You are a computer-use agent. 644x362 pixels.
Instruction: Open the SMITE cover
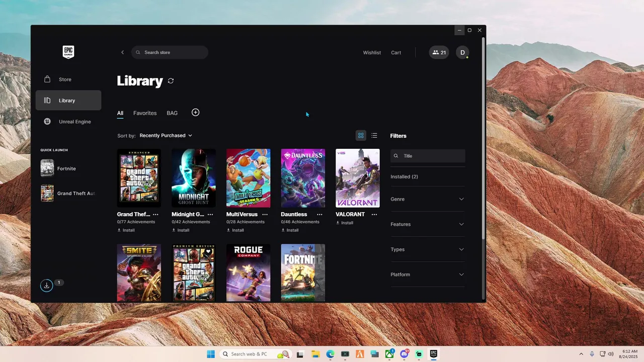pos(139,273)
